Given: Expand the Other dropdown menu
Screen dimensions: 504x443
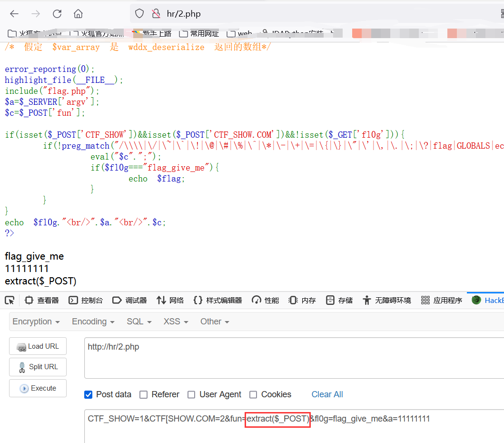Looking at the screenshot, I should click(x=215, y=322).
